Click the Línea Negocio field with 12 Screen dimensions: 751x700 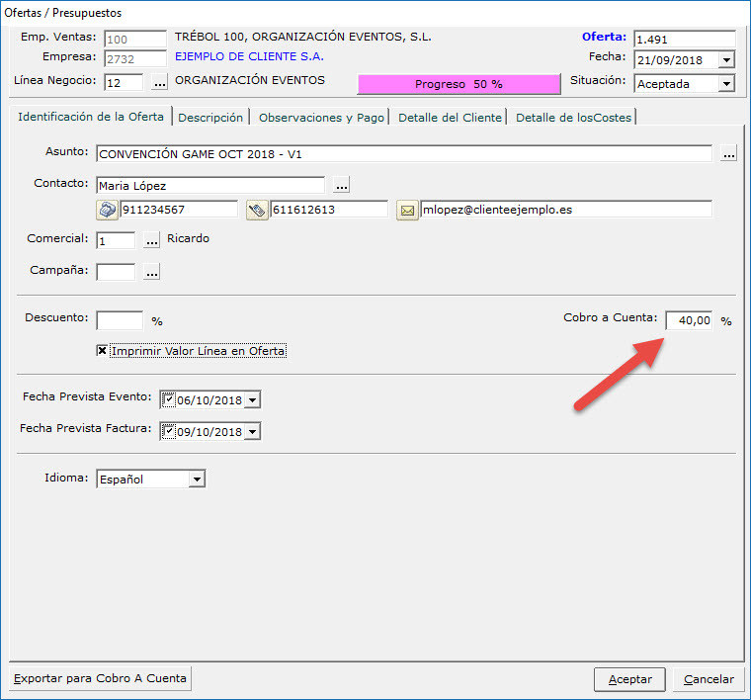[124, 82]
